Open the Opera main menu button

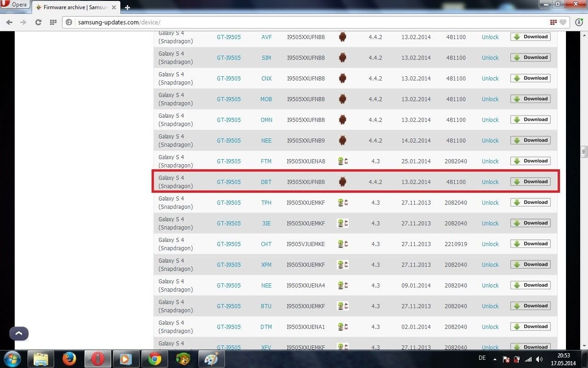[x=15, y=5]
